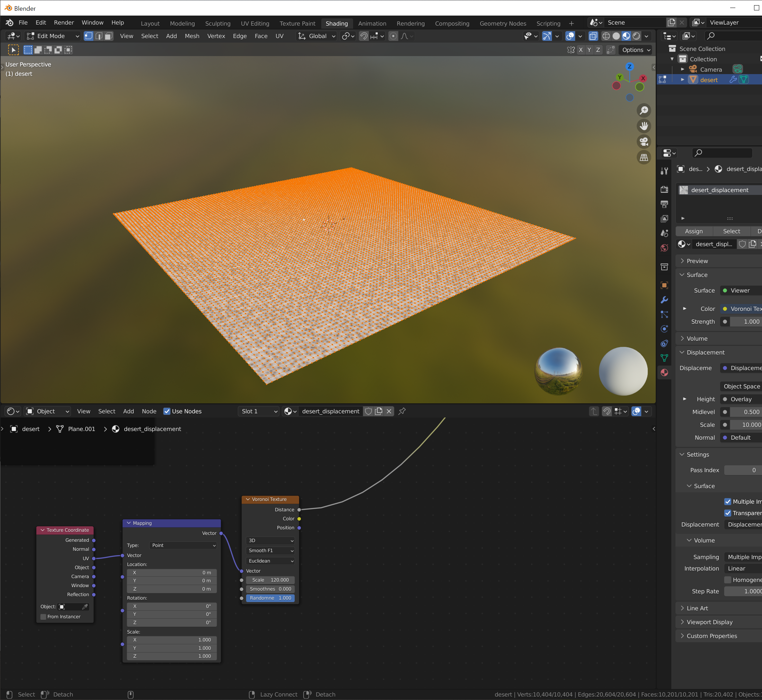Click the zoom magnifier icon in the viewport

pos(644,110)
